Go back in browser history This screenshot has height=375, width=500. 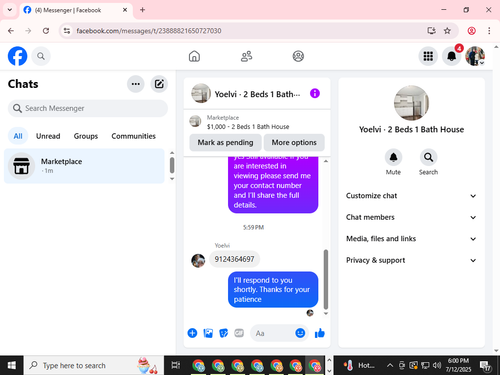[11, 31]
